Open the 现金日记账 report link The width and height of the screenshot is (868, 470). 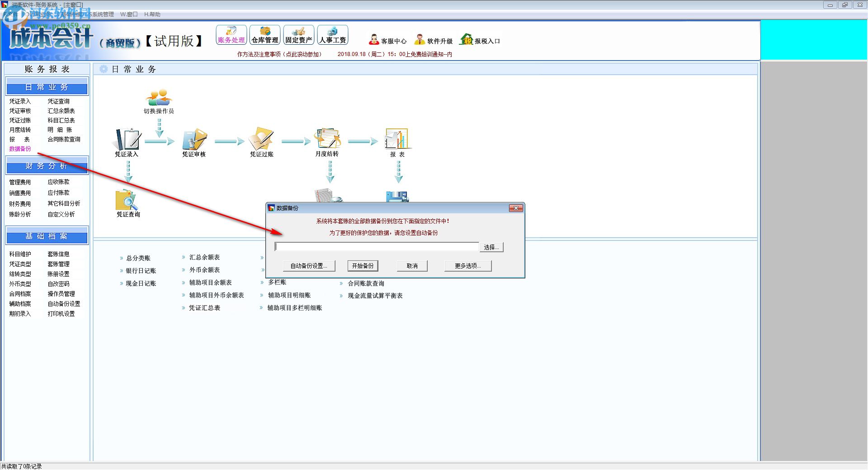pyautogui.click(x=141, y=283)
